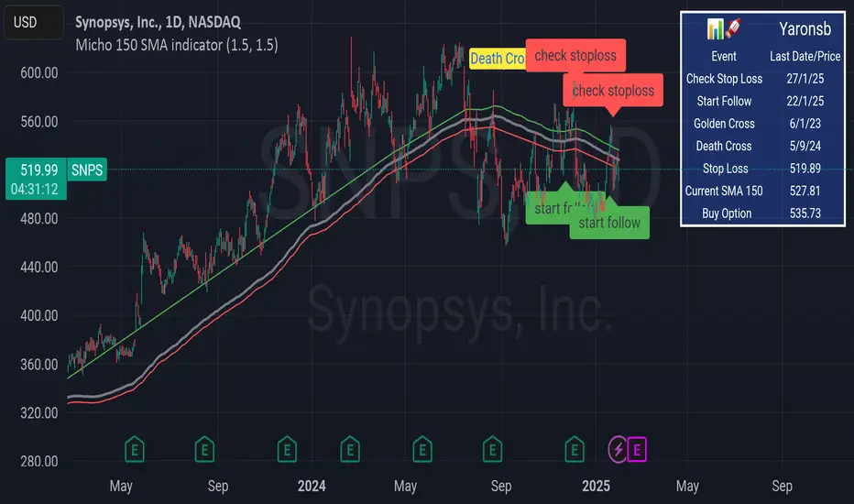Open the earnings E marker just before 2024 label
Image resolution: width=854 pixels, height=504 pixels.
[287, 450]
